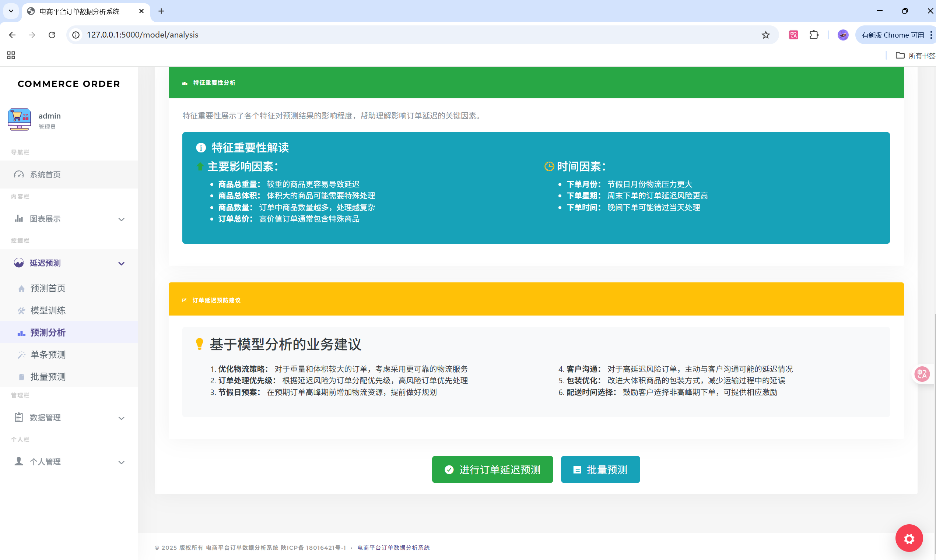
Task: Expand the 个人管理 menu chevron
Action: tap(121, 462)
